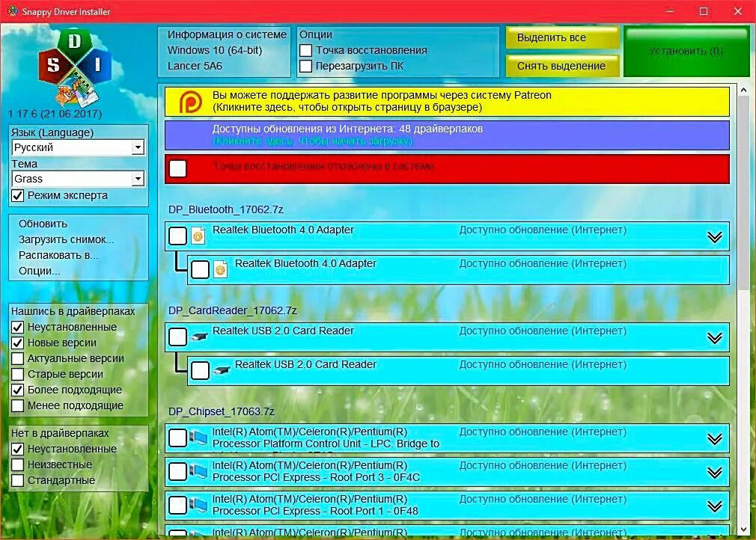Uncheck 'Неустановленные' under Нет в драйверпаках

click(17, 449)
